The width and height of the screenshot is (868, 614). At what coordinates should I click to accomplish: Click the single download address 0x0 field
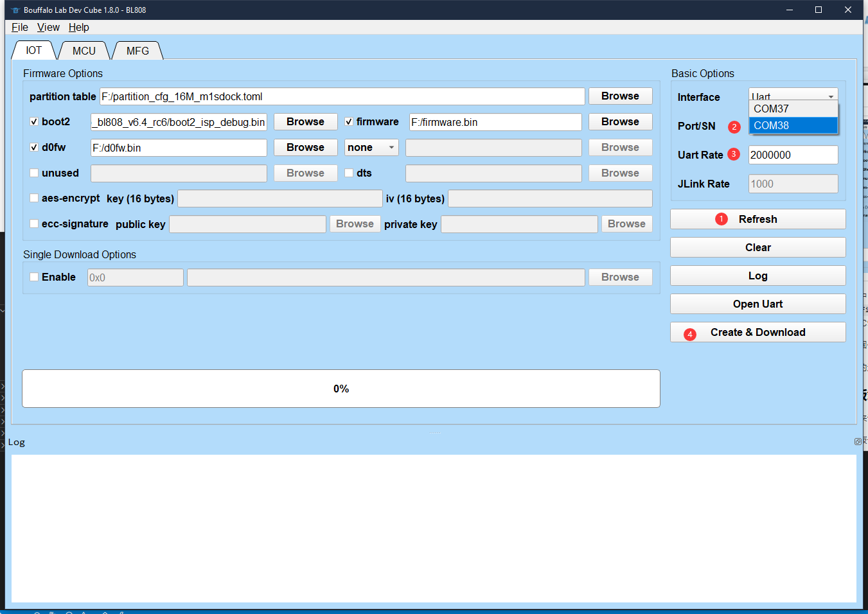[x=135, y=277]
